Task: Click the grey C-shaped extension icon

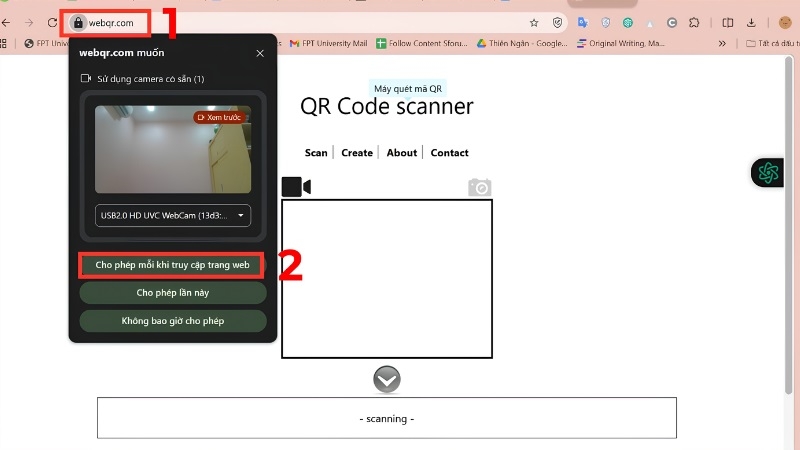Action: click(x=671, y=23)
